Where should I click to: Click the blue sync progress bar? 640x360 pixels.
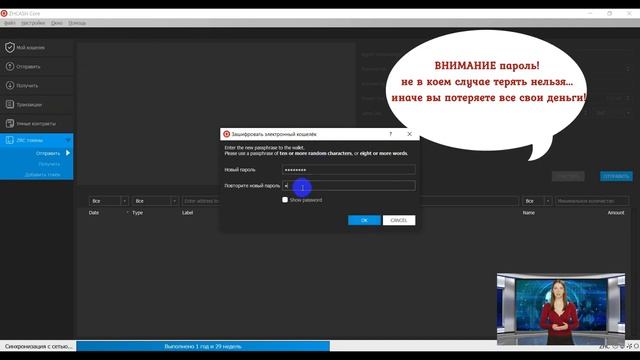tap(203, 346)
